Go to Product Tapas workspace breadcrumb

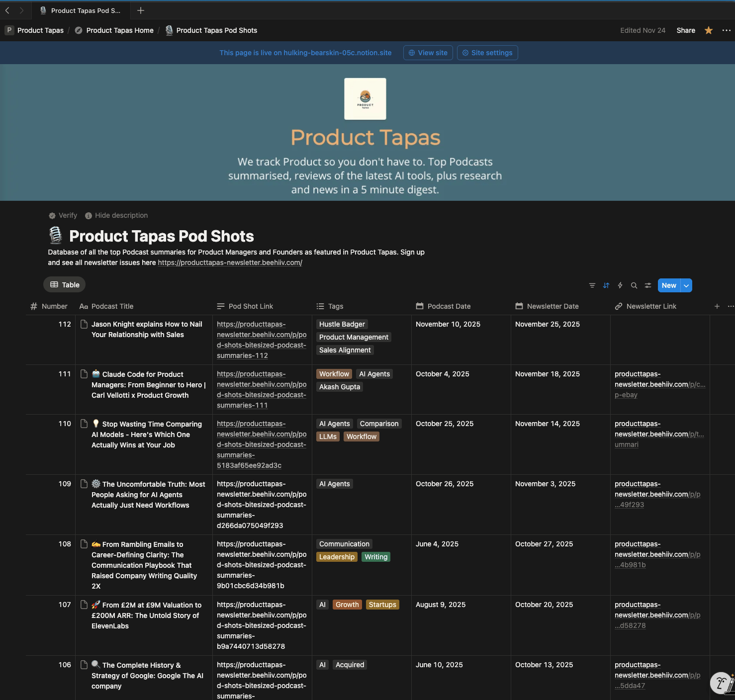point(34,30)
